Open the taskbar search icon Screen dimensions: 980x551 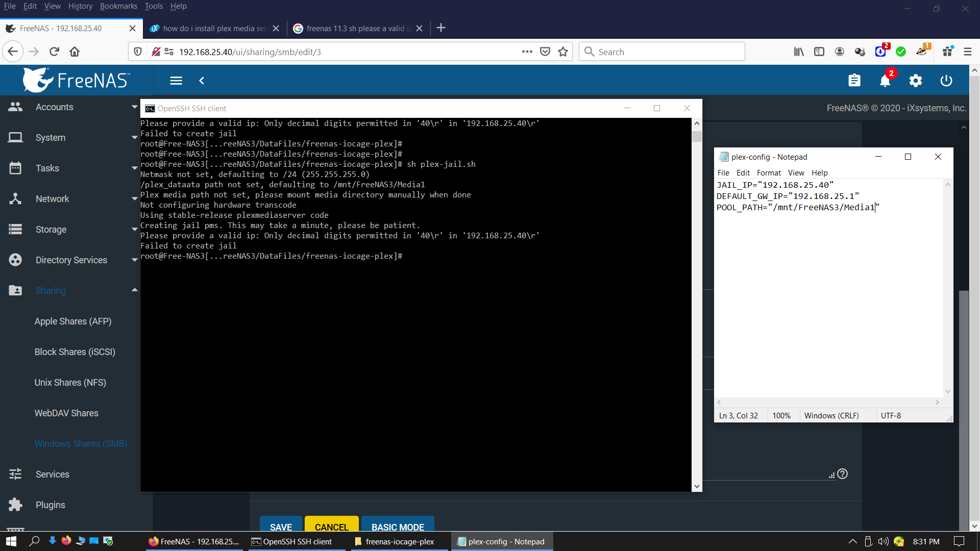pos(34,541)
